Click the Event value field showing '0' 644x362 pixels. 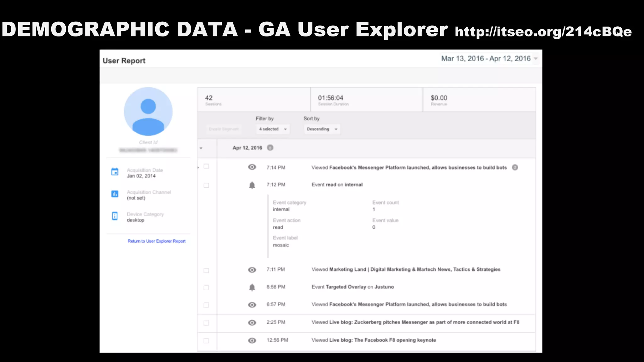[x=374, y=227]
